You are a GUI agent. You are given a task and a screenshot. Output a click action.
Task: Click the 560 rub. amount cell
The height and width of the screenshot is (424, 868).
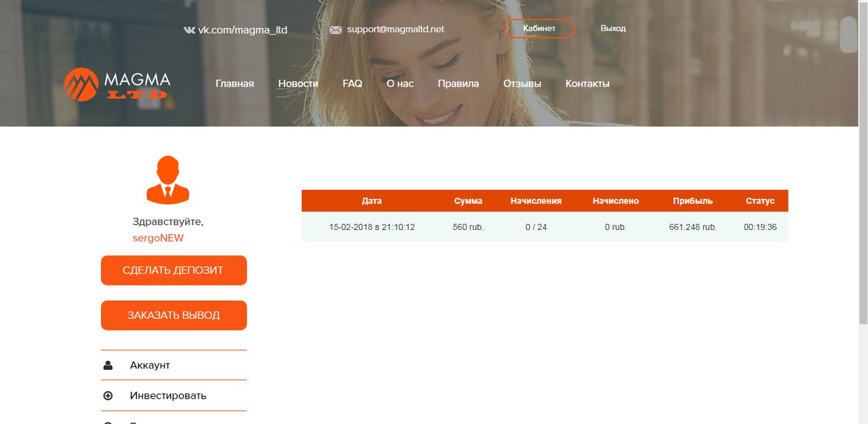(x=468, y=227)
